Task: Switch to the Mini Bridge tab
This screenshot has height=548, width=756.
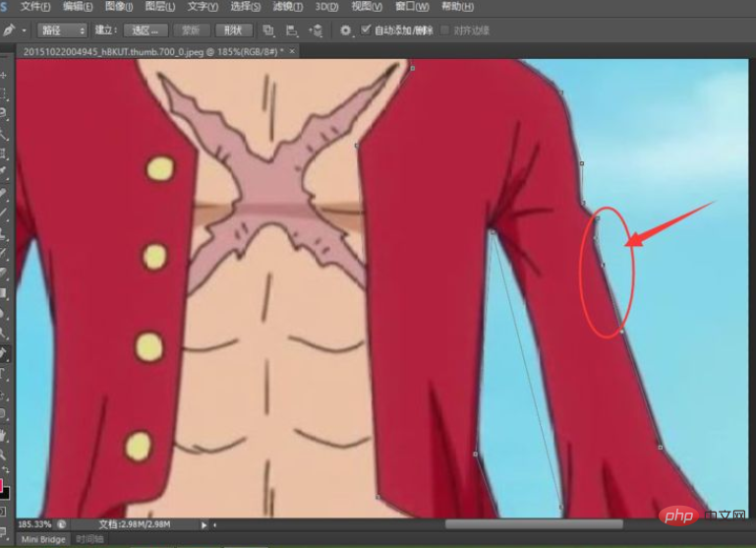Action: 43,539
